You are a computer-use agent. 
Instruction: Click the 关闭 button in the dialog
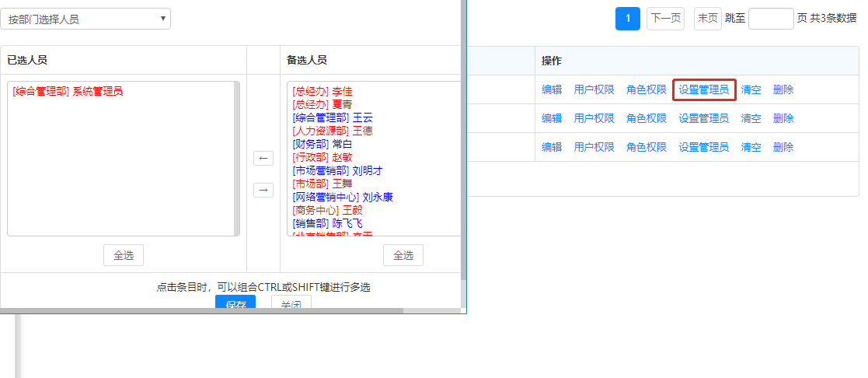pos(291,304)
